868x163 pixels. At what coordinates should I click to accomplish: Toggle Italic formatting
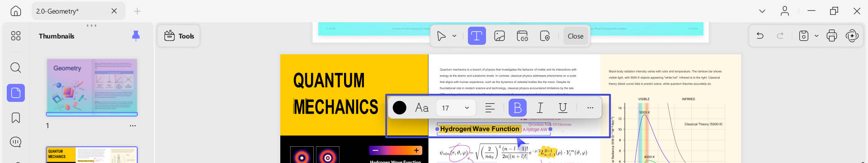[540, 108]
